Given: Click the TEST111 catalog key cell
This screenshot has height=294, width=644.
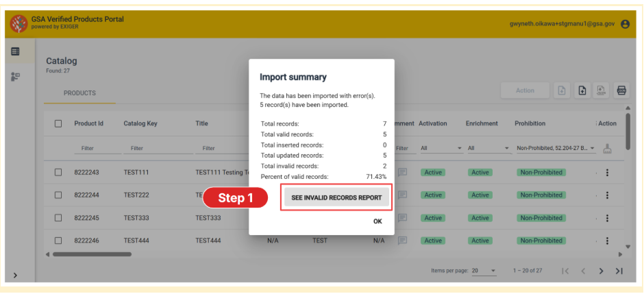Looking at the screenshot, I should [136, 173].
